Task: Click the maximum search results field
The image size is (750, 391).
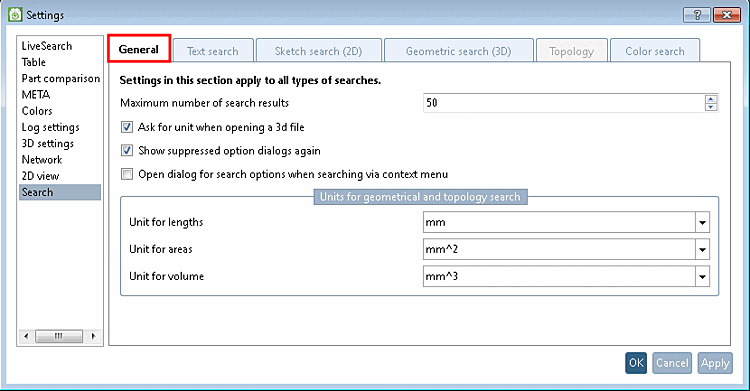Action: [564, 103]
